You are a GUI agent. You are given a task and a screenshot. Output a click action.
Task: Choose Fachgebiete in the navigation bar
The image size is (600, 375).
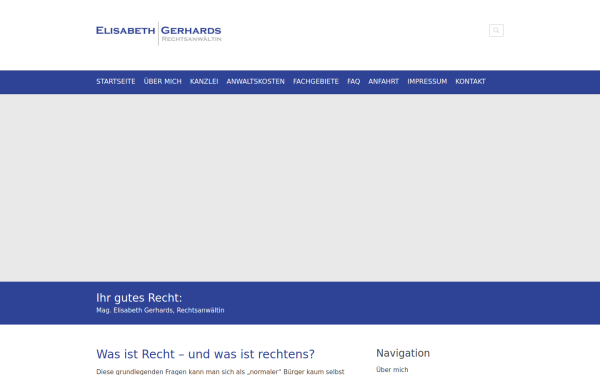[x=316, y=82]
